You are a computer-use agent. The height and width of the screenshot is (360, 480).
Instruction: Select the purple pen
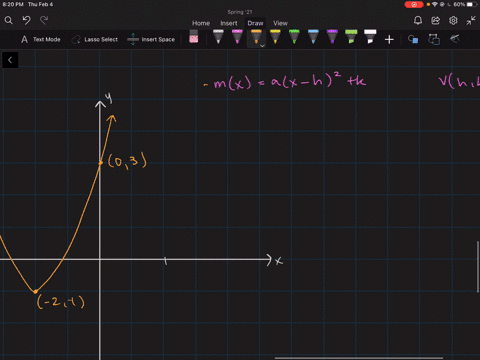click(x=332, y=37)
